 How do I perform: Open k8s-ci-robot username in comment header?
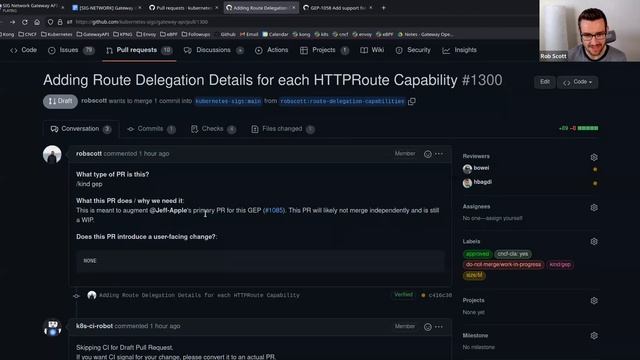point(94,326)
